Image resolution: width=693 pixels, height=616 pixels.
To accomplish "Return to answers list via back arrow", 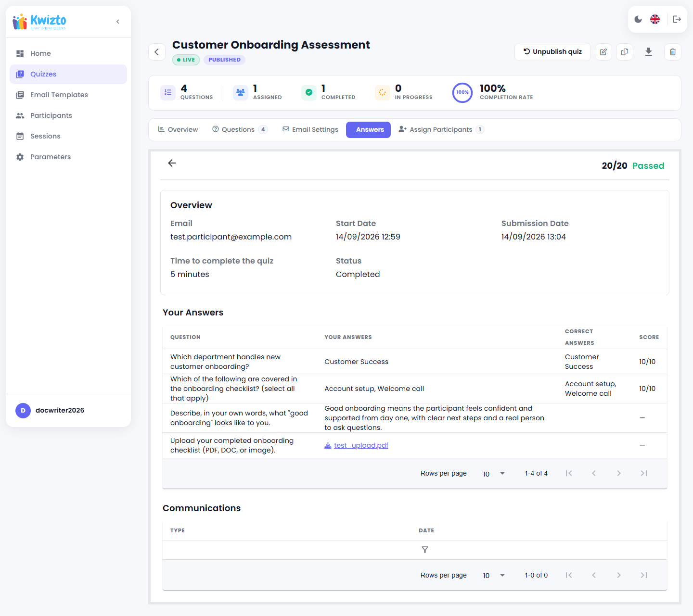I will (172, 163).
